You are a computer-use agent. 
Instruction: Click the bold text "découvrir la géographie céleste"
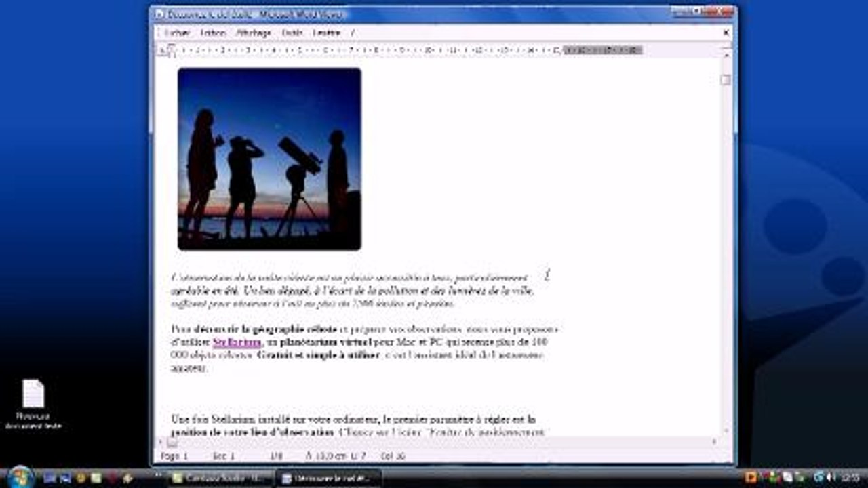tap(265, 329)
